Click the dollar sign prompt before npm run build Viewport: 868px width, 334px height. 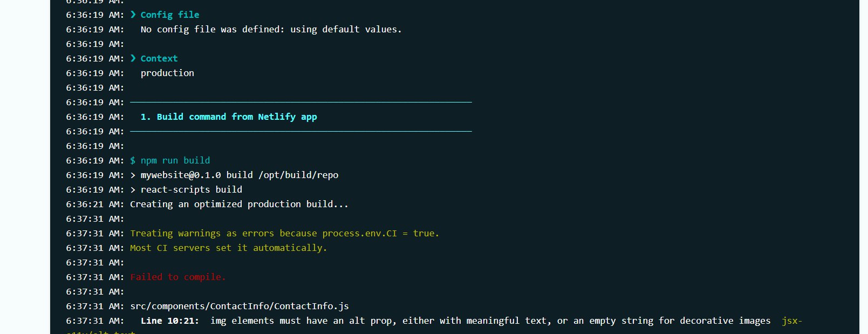[133, 160]
